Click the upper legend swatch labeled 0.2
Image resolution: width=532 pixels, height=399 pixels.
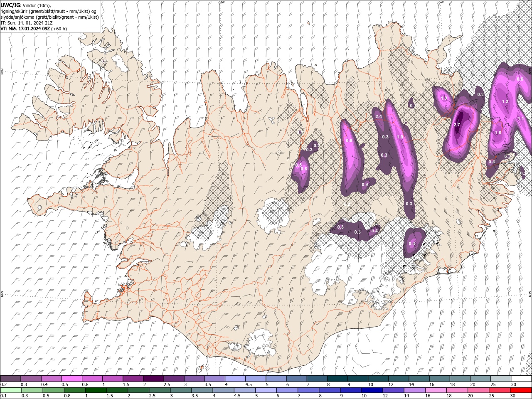(10, 379)
